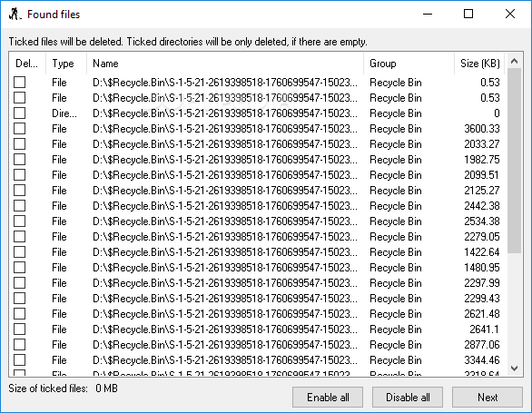Viewport: 532px width, 413px height.
Task: Sort list by the Group column header
Action: (x=409, y=64)
